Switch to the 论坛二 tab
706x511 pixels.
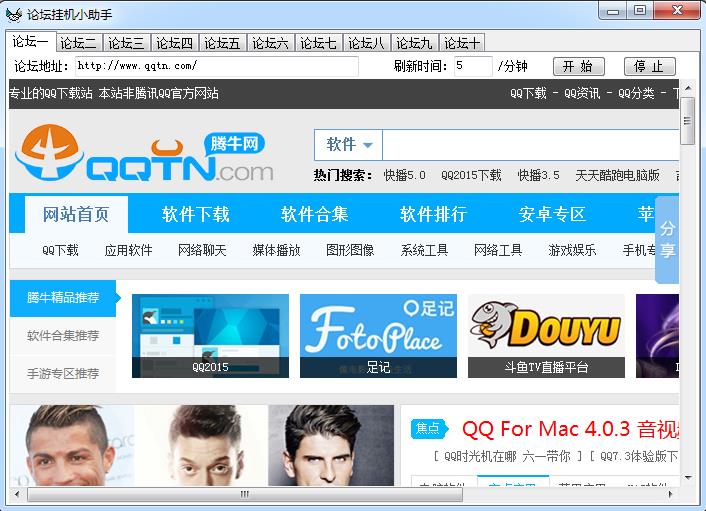click(x=78, y=43)
